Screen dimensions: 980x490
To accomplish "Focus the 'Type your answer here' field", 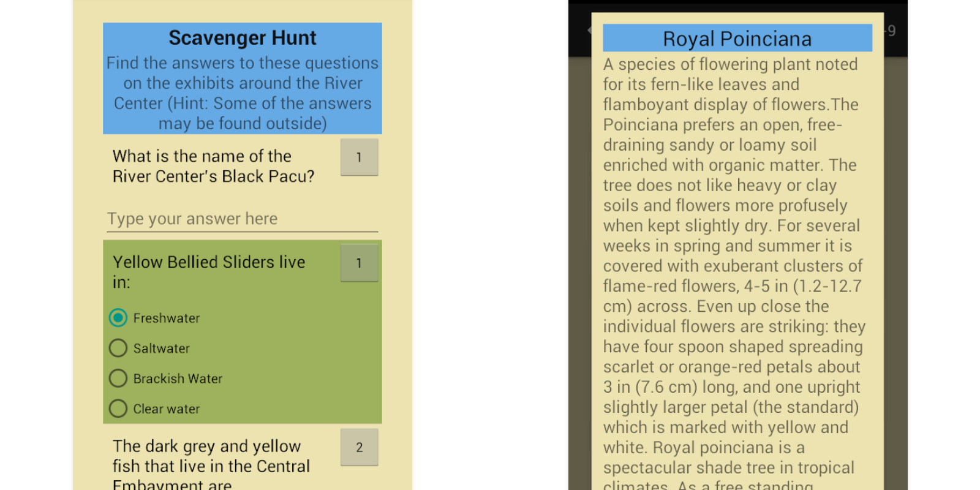I will [x=242, y=219].
